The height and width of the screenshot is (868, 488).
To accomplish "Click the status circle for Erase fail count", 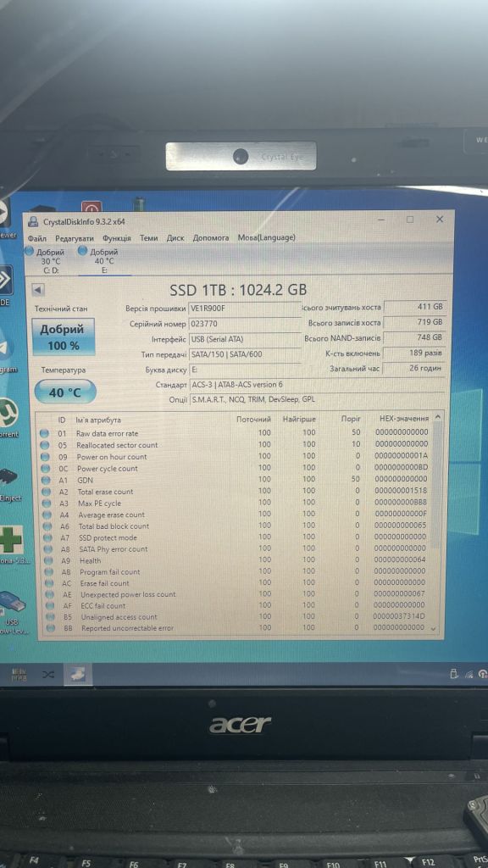I will tap(50, 583).
